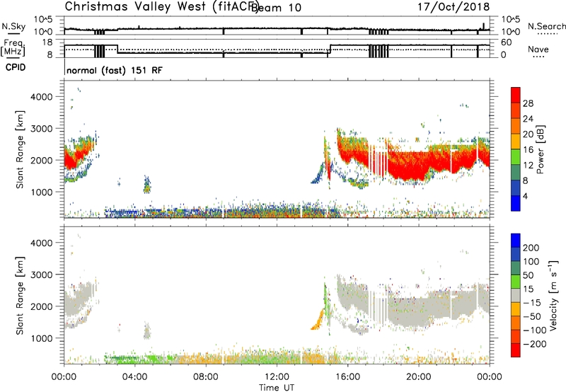Click the '04:00' time axis tick
Screen dimensions: 566x392
pyautogui.click(x=135, y=377)
